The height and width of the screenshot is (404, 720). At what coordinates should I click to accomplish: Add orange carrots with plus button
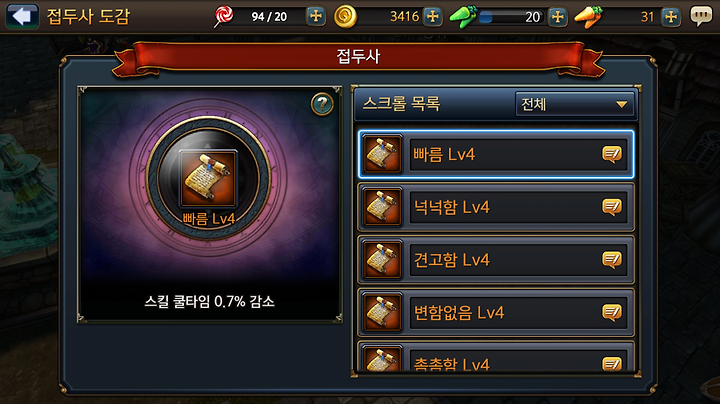[x=671, y=17]
